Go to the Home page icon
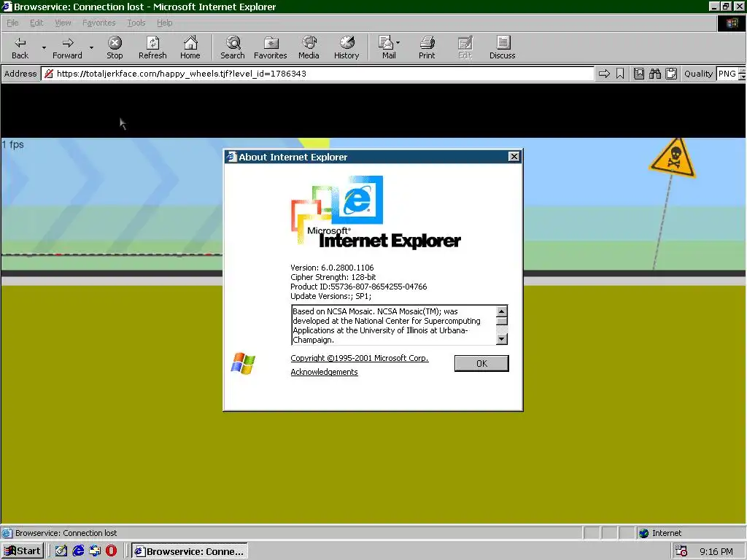This screenshot has width=747, height=560. point(190,43)
